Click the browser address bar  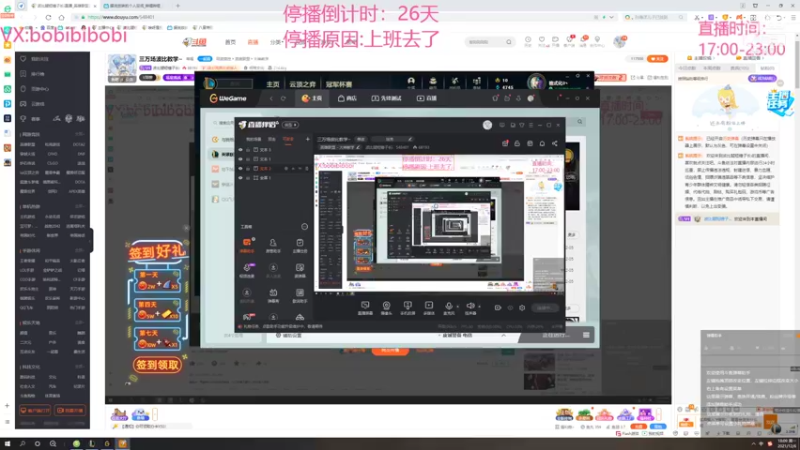337,17
